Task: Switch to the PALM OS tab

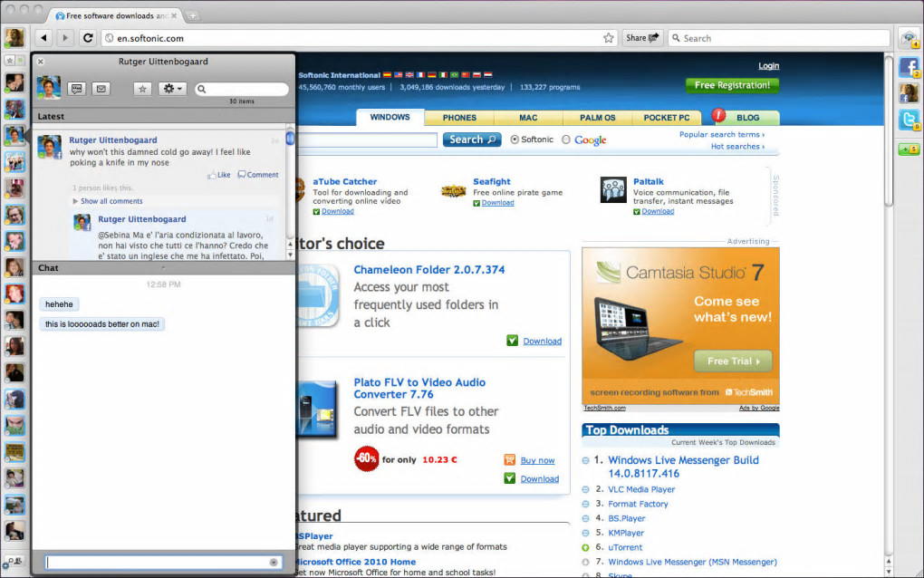Action: [x=598, y=118]
